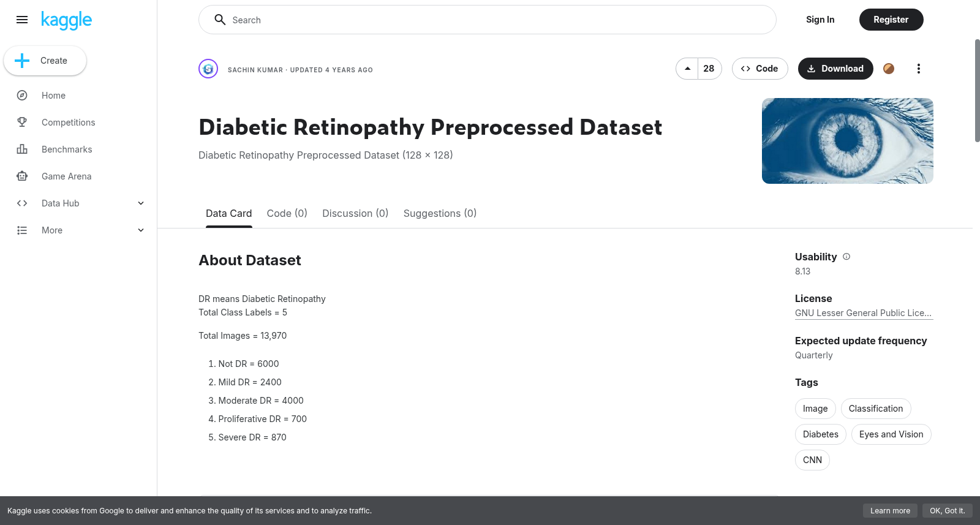Download the dataset
The image size is (980, 525).
coord(835,69)
